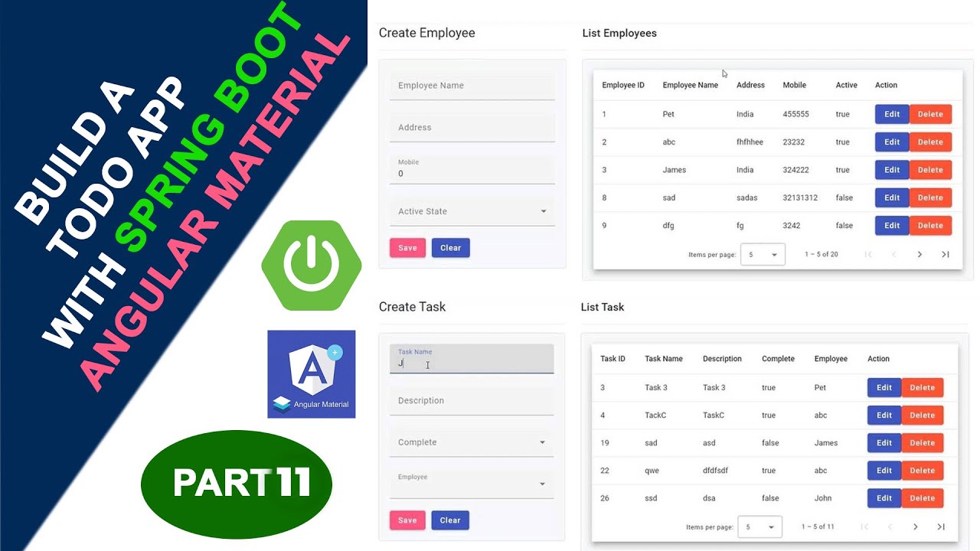
Task: Click the Spring Boot power logo
Action: click(312, 266)
